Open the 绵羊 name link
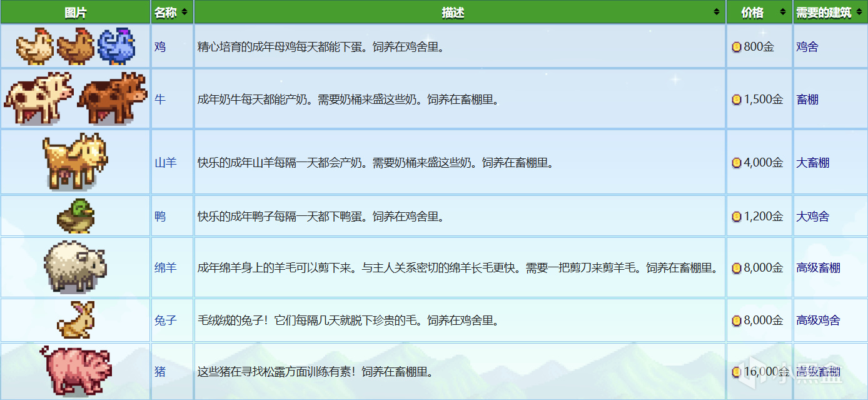 point(166,268)
